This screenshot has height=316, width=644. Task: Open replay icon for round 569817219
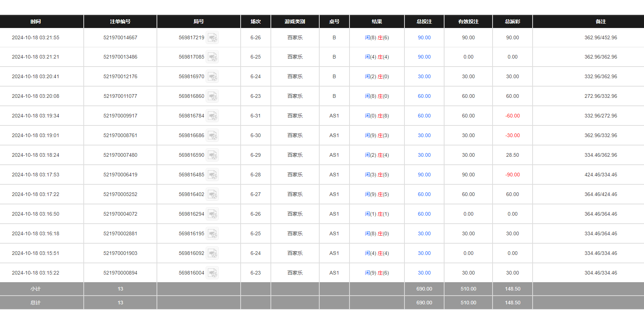[212, 38]
